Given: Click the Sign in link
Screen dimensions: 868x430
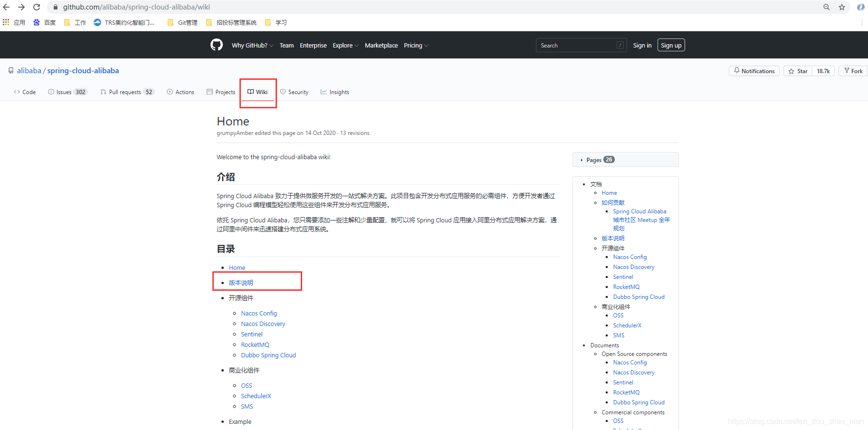Looking at the screenshot, I should click(642, 46).
